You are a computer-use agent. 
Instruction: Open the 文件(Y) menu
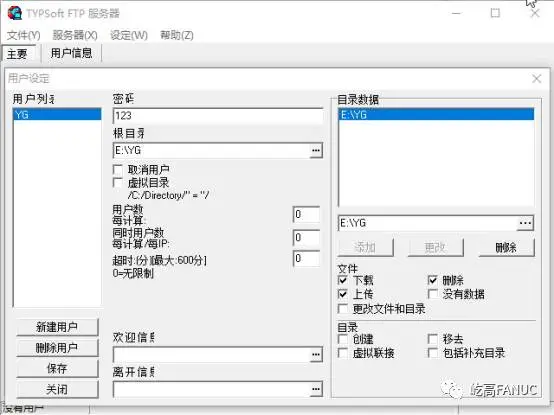pyautogui.click(x=23, y=35)
